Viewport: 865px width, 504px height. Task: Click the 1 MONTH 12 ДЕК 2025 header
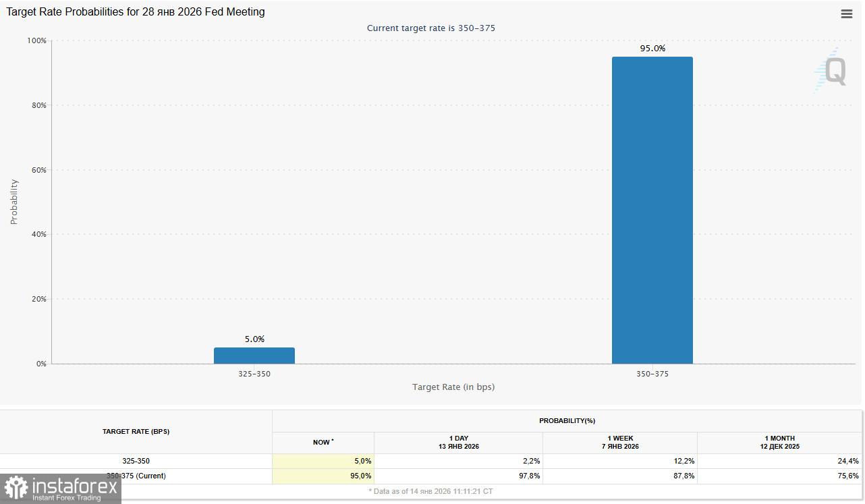(780, 443)
